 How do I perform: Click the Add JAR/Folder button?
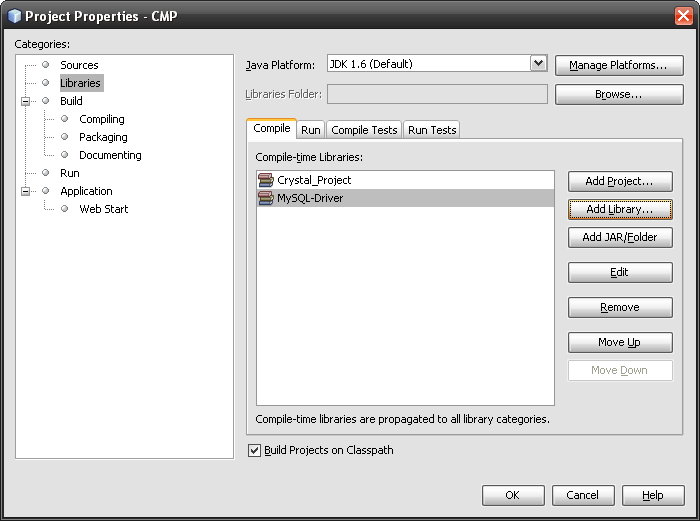tap(620, 237)
